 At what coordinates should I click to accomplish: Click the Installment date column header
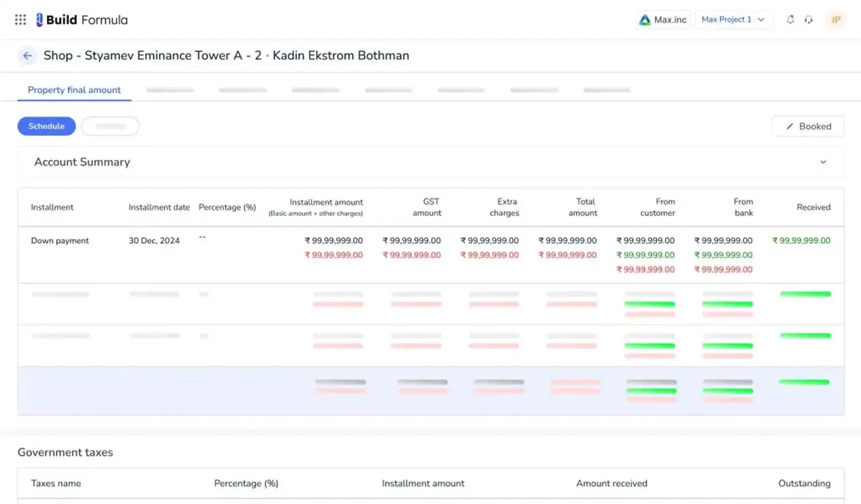159,207
